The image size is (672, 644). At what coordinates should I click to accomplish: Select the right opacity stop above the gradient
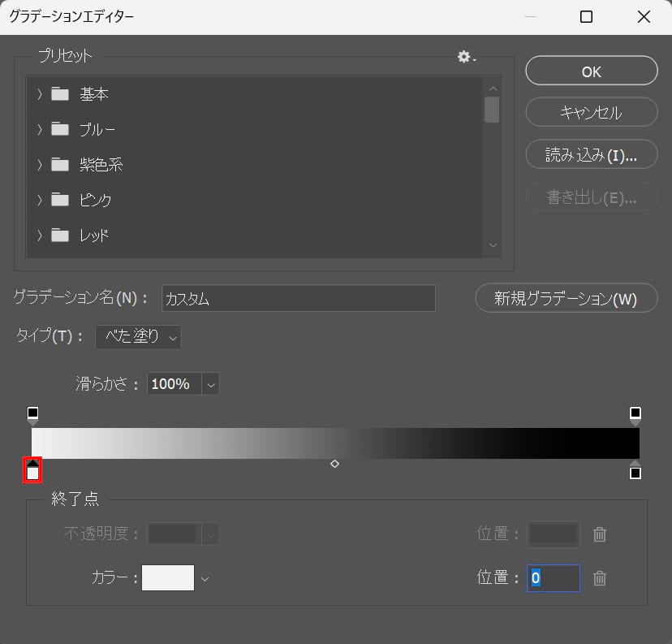(x=637, y=413)
